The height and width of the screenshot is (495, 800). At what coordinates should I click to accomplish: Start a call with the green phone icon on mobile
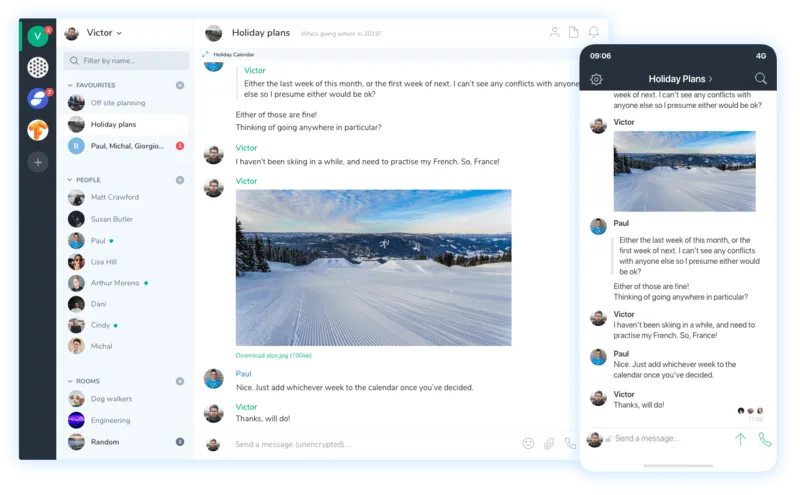765,438
